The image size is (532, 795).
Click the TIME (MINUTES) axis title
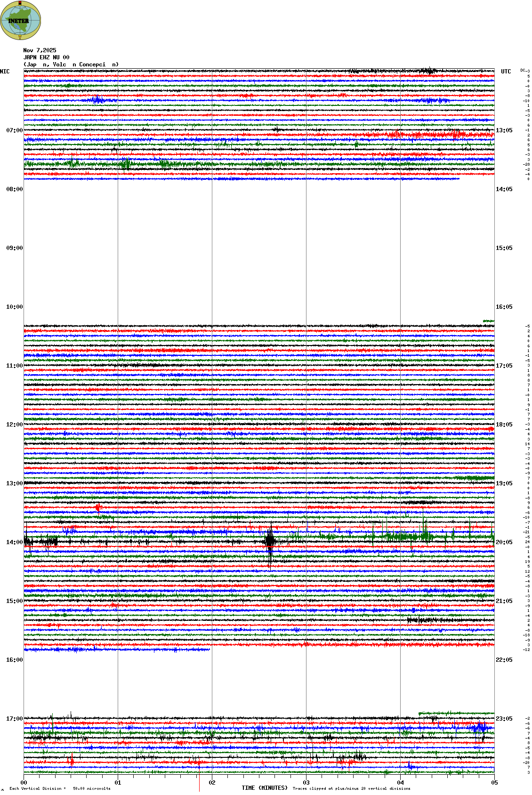[x=264, y=788]
